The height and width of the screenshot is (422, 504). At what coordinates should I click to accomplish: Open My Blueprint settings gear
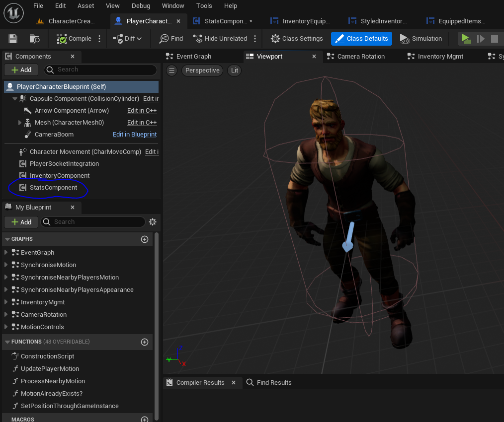[153, 222]
